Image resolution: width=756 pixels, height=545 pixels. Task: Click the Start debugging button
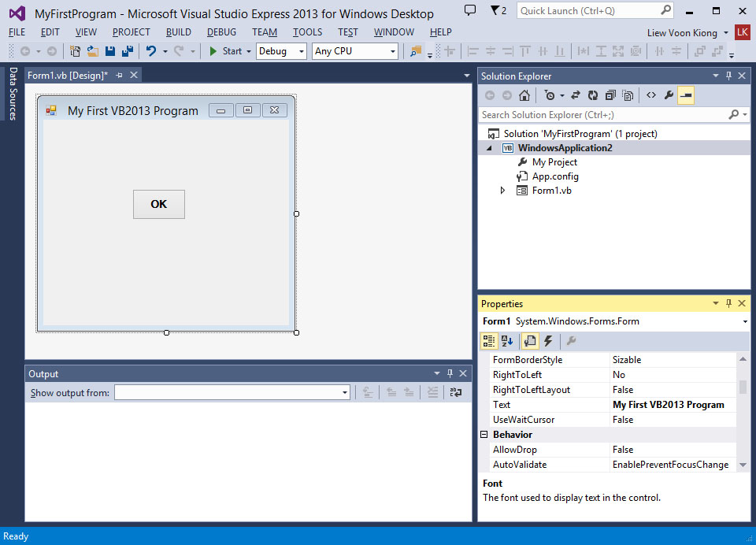click(226, 51)
